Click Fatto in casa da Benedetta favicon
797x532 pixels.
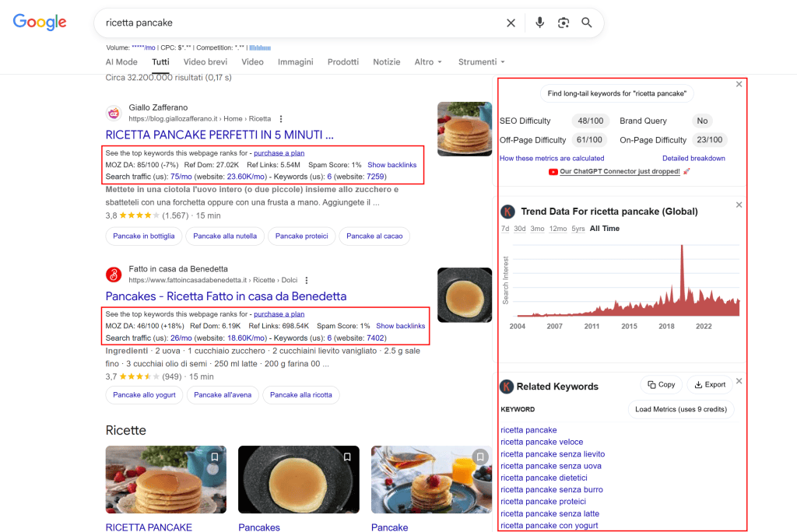coord(114,275)
